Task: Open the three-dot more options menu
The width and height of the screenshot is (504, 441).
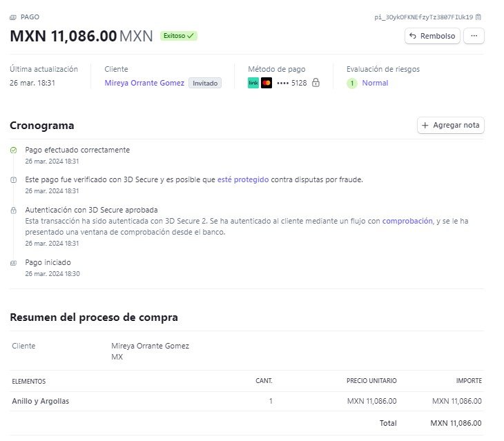Action: tap(474, 36)
